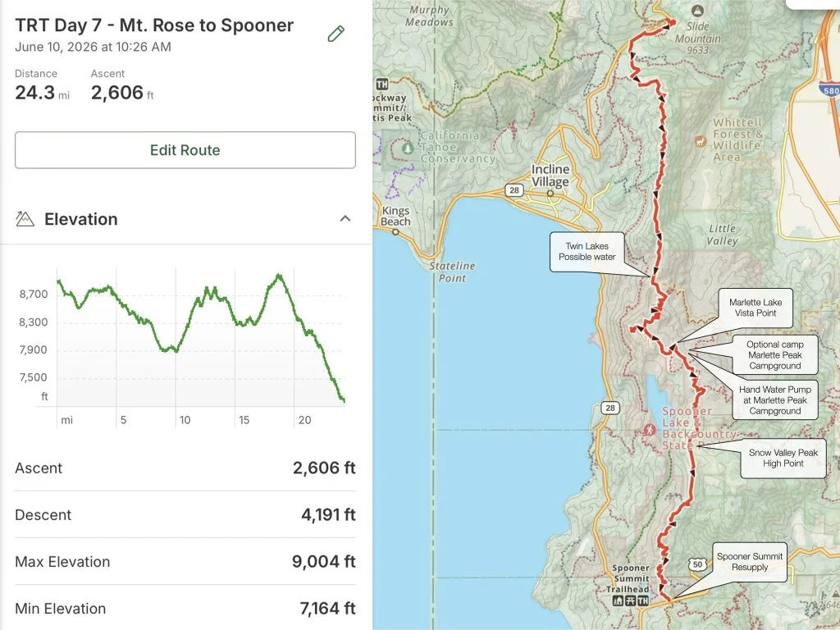
Task: Click the Elevation mountain icon
Action: (25, 218)
